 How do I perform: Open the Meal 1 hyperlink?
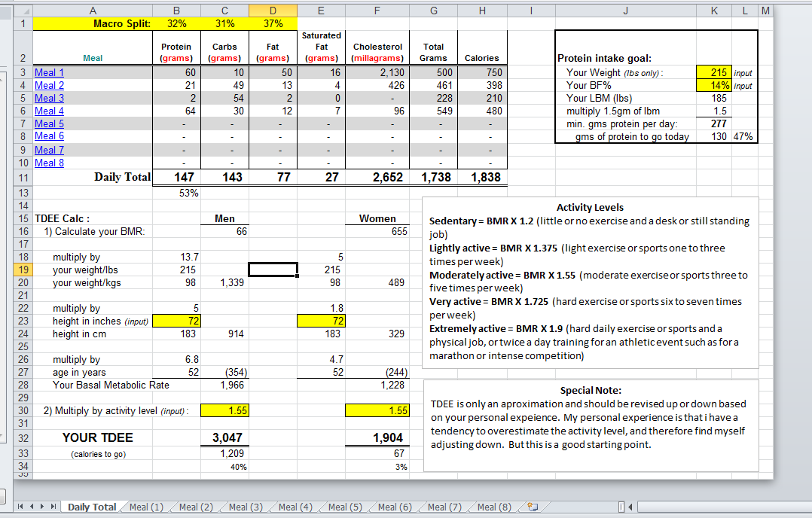click(x=50, y=73)
